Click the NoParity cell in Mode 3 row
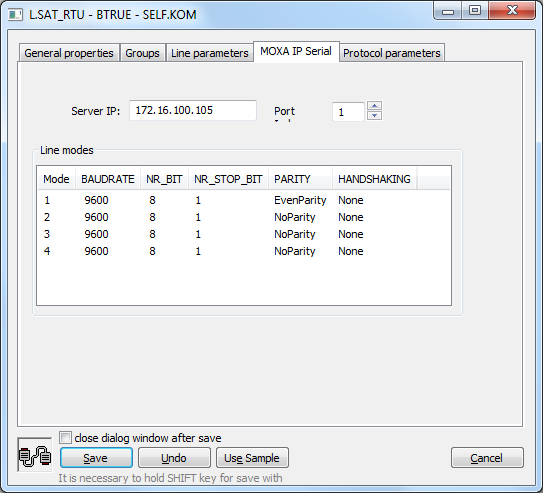The image size is (543, 493). [x=295, y=234]
